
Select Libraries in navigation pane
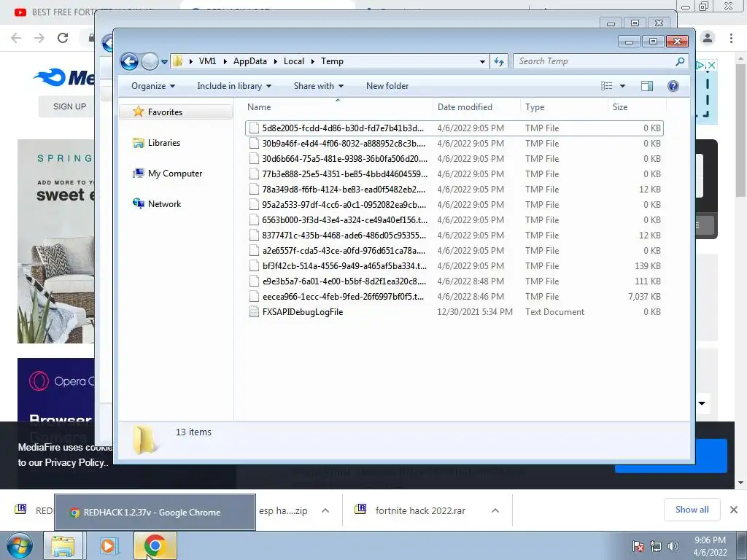point(164,143)
